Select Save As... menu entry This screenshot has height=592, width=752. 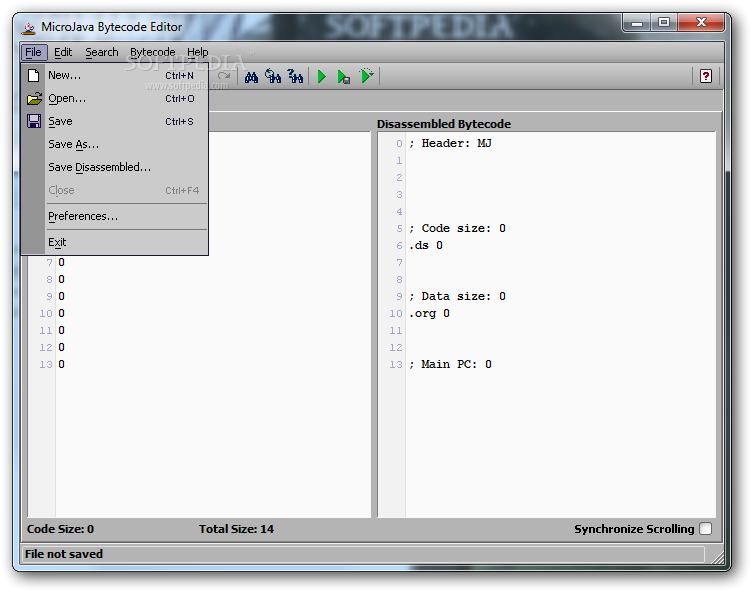pos(115,144)
